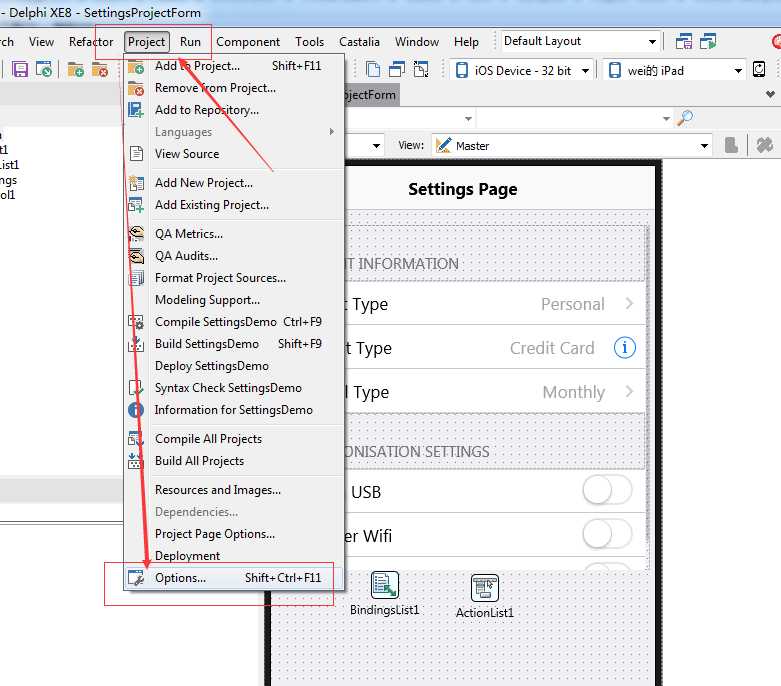
Task: Select Deployment menu entry
Action: (x=234, y=555)
